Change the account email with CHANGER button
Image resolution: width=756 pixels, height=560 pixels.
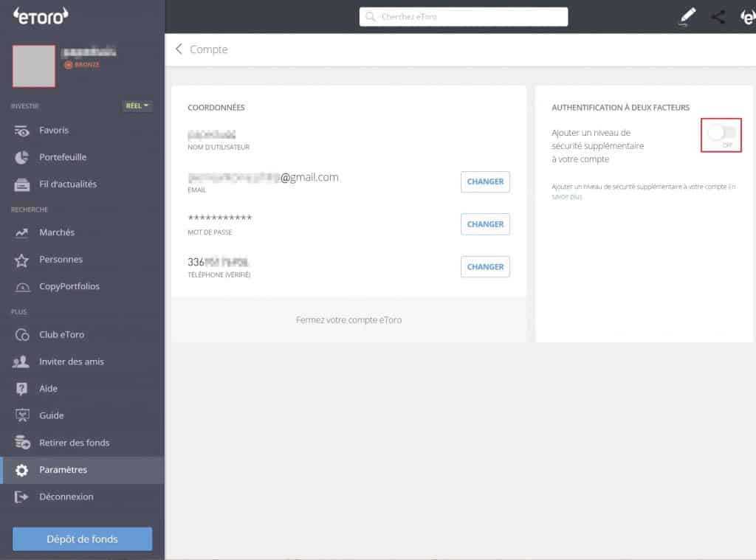(x=485, y=182)
